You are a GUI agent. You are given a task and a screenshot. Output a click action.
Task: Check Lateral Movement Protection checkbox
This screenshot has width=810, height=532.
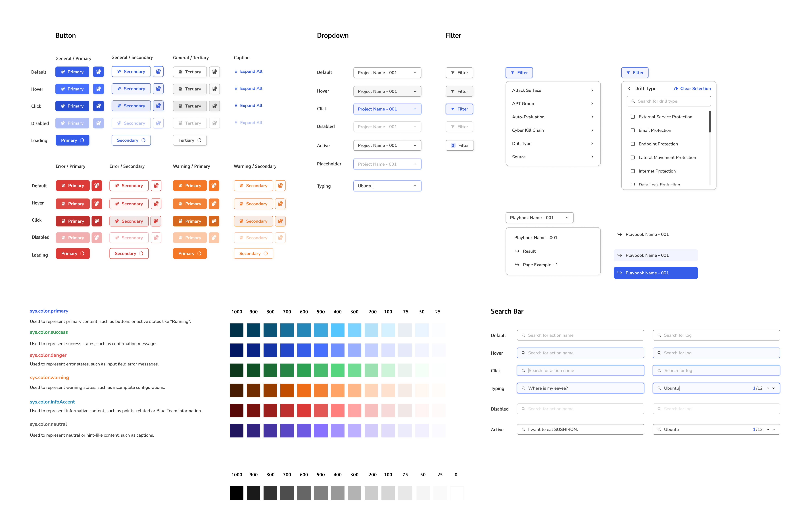[x=633, y=157]
